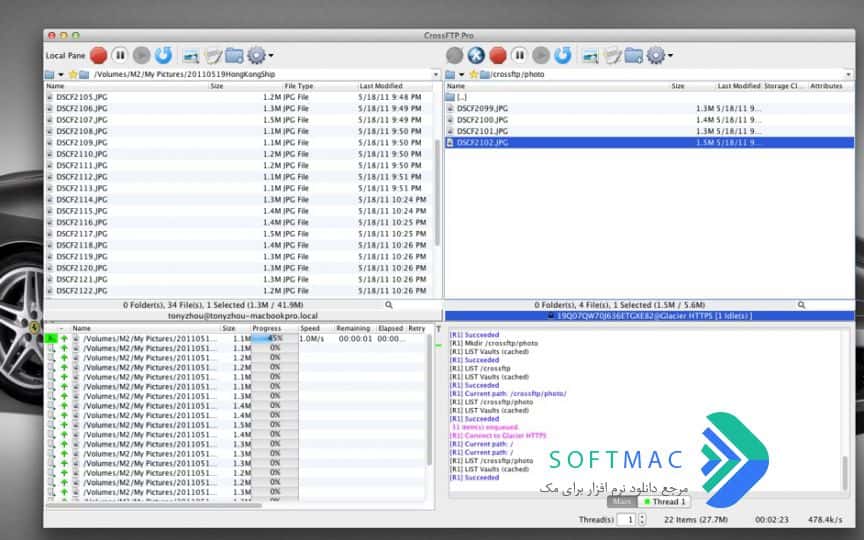Click the tonyzhou@tonyzhou-macbookpro.local tab
Image resolution: width=864 pixels, height=540 pixels.
tap(242, 316)
